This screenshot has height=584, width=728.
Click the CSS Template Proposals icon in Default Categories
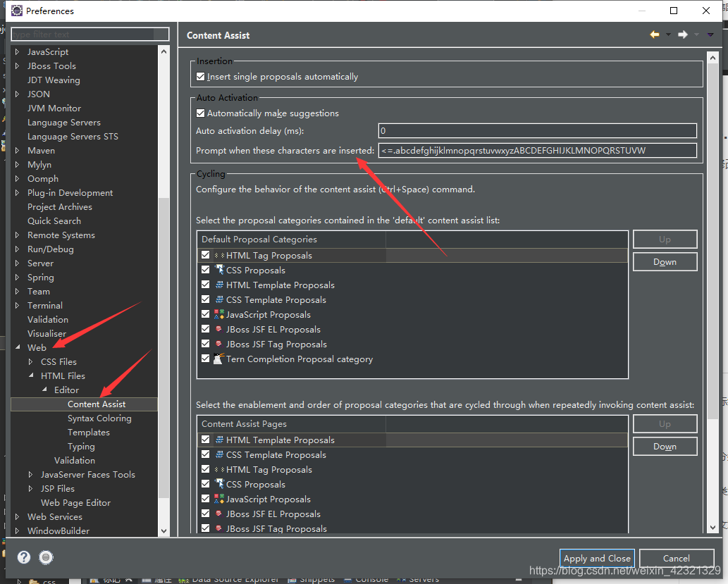click(219, 299)
